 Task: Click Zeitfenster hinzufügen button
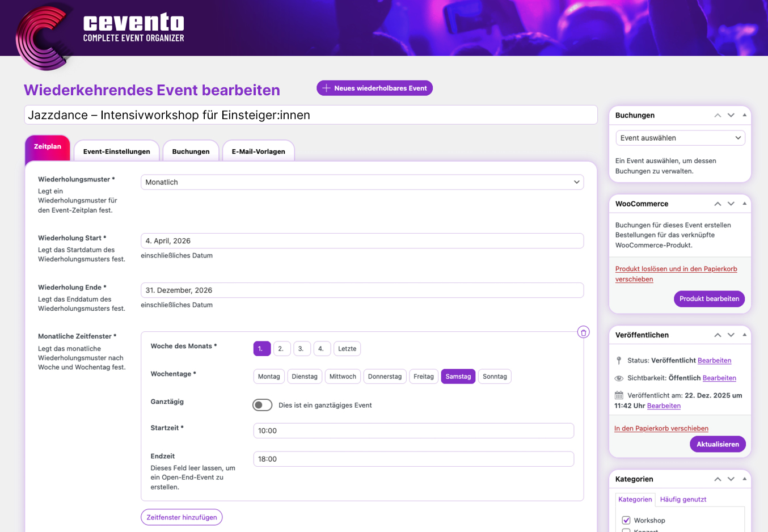pyautogui.click(x=182, y=517)
